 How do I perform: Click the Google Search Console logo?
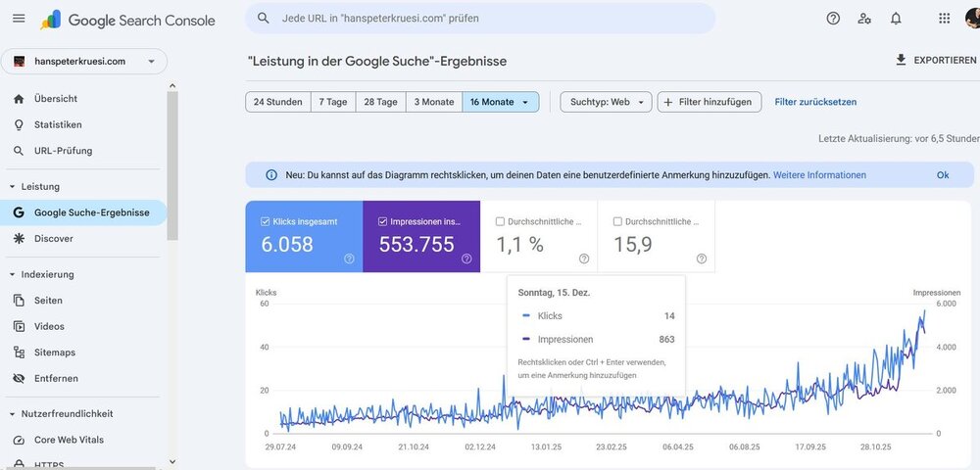point(128,20)
